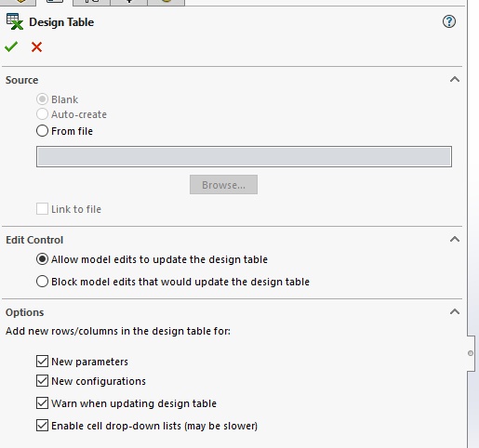Collapse the Source section
Viewport: 479px width, 448px height.
(x=455, y=80)
